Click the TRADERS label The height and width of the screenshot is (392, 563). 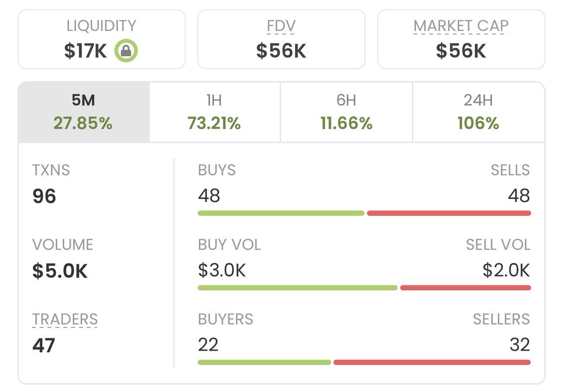(65, 319)
